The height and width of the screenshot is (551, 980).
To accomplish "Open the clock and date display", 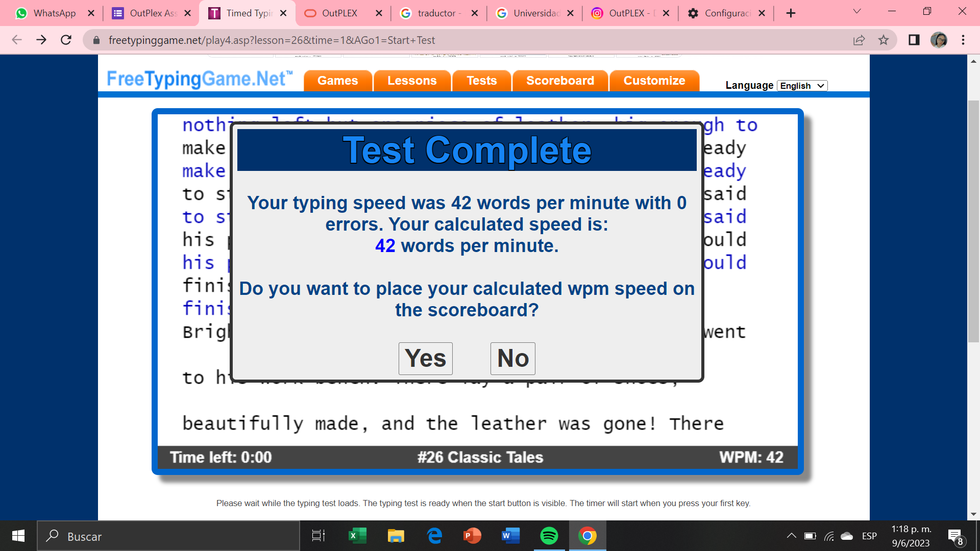I will tap(911, 536).
